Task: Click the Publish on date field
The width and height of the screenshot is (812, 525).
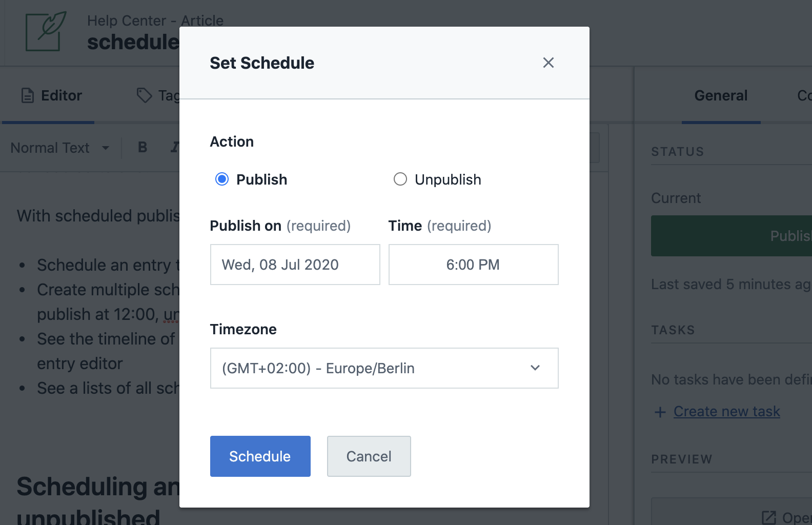Action: (x=295, y=265)
